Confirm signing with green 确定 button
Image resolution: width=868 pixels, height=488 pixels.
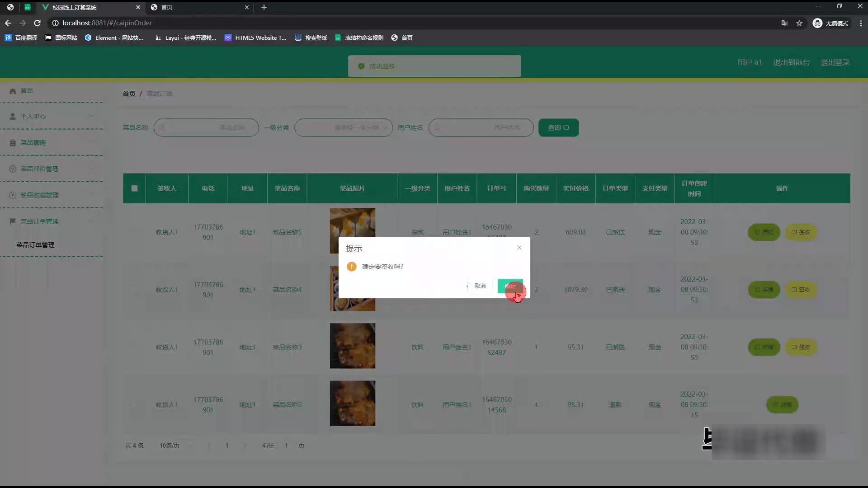click(x=510, y=286)
